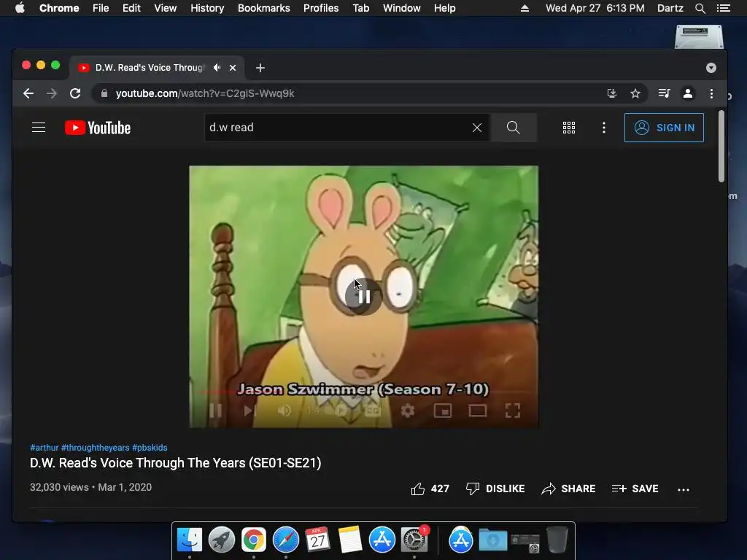Open Chrome media controls

[x=664, y=93]
